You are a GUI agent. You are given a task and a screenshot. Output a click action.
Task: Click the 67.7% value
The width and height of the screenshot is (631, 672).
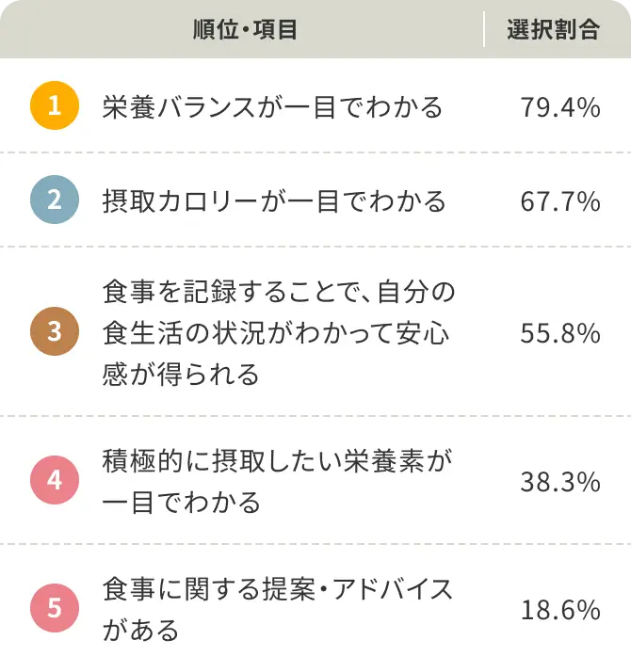click(x=559, y=201)
